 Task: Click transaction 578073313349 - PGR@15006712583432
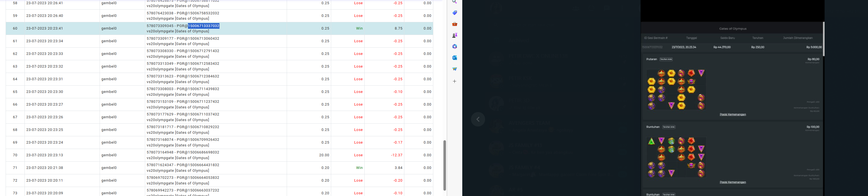(x=183, y=63)
